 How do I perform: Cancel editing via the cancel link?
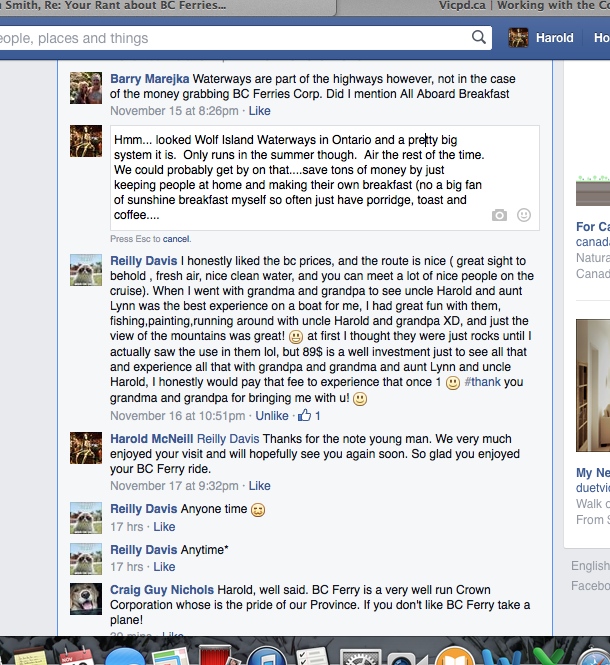point(176,239)
